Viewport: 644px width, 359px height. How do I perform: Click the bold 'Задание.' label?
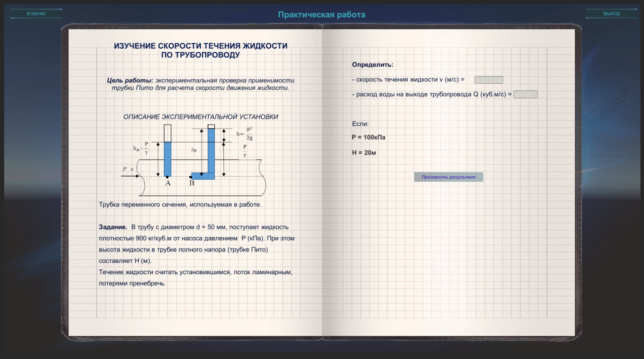coord(113,227)
